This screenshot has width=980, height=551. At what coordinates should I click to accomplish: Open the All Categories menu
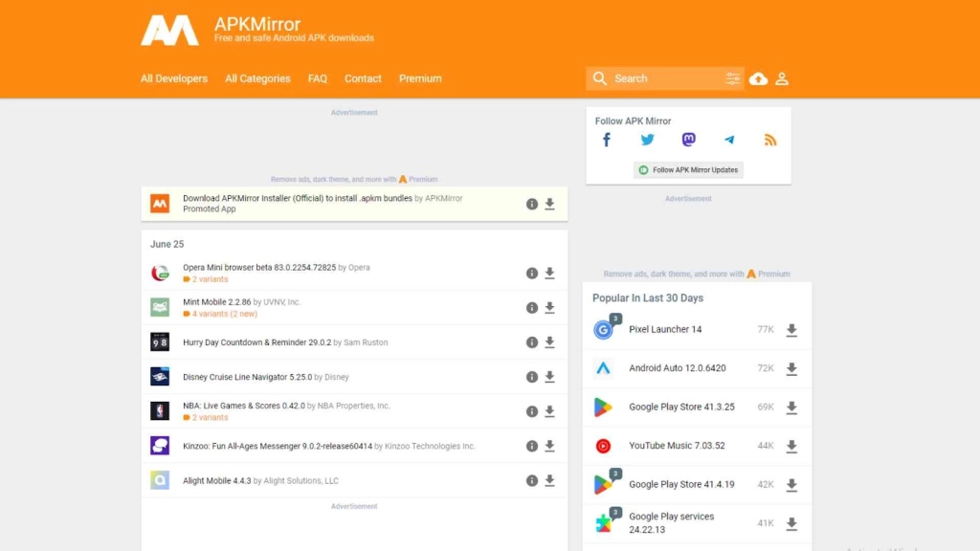[x=257, y=78]
